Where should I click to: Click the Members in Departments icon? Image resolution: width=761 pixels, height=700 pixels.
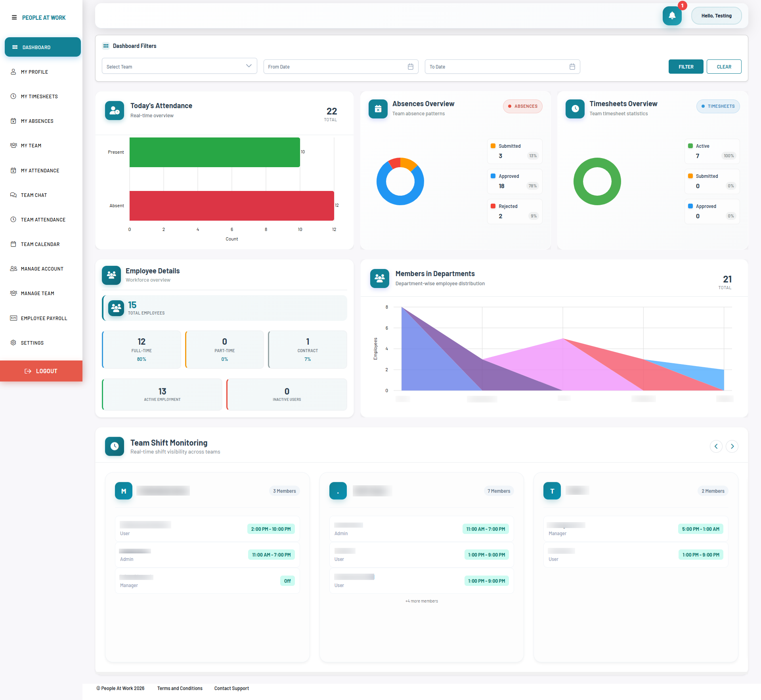pos(379,278)
